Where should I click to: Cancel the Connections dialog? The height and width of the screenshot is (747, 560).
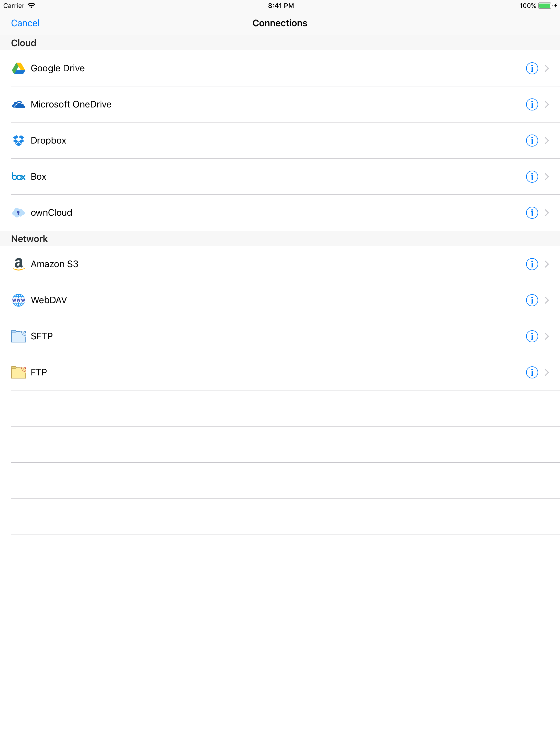tap(25, 23)
